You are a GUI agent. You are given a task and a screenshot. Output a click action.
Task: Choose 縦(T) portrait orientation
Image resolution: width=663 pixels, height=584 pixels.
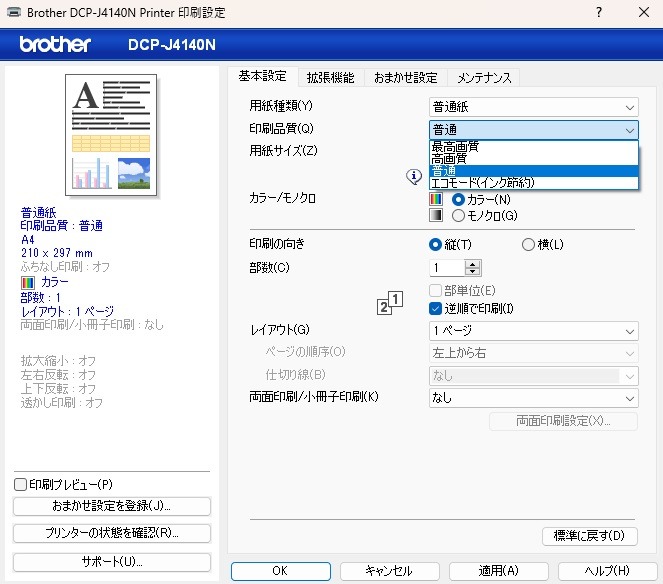click(x=436, y=244)
